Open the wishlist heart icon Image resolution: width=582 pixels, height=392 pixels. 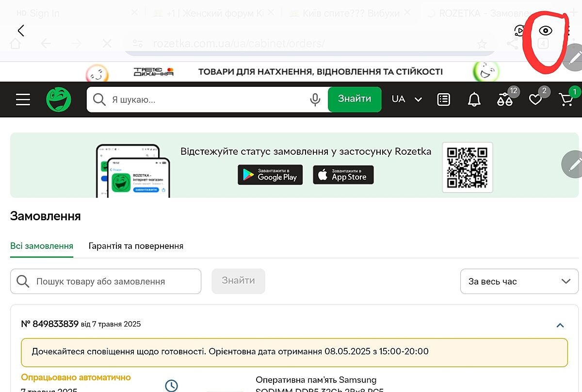pos(535,99)
